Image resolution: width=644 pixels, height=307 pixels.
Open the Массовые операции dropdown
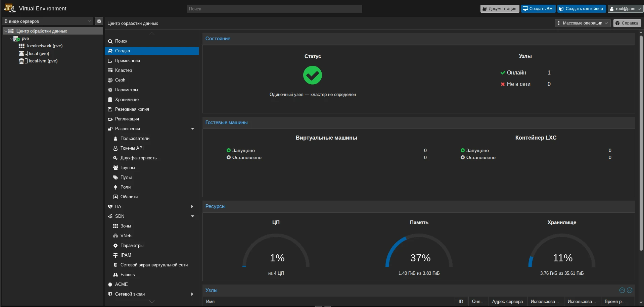pyautogui.click(x=583, y=23)
